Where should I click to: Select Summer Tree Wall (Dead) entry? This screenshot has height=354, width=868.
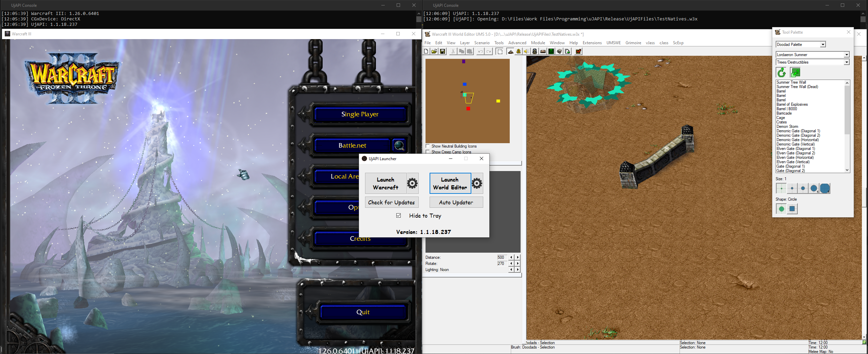(797, 87)
